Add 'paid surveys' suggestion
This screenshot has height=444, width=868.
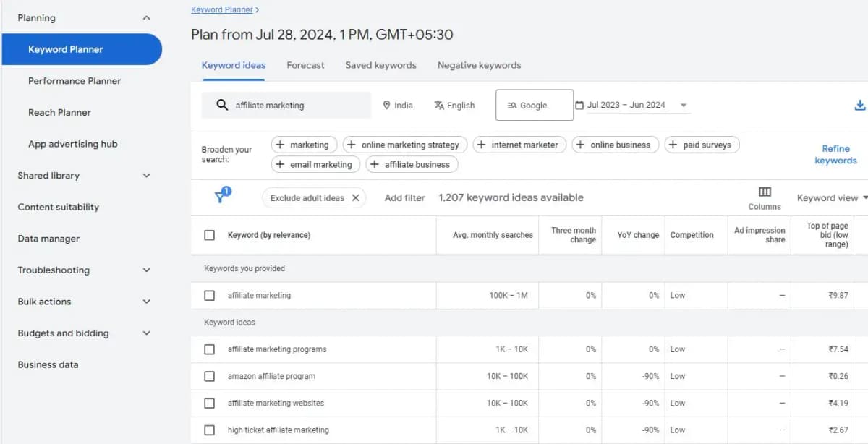702,145
